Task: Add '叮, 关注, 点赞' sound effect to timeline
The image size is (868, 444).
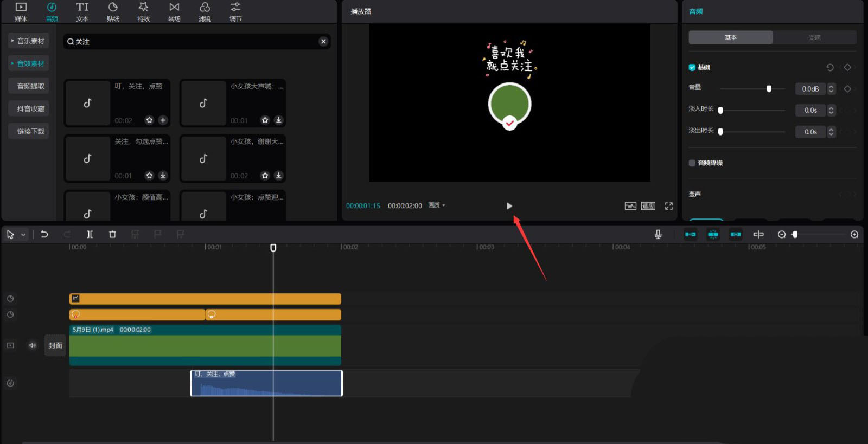Action: pyautogui.click(x=163, y=120)
